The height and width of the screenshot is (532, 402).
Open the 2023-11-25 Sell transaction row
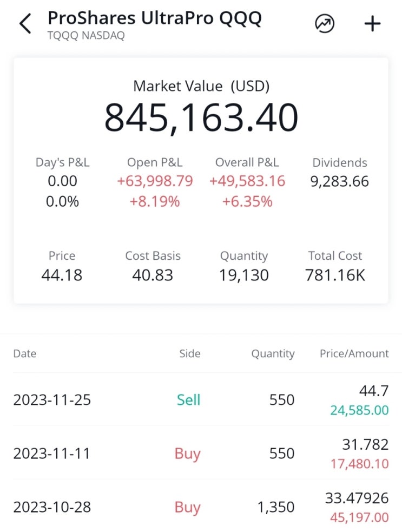201,400
